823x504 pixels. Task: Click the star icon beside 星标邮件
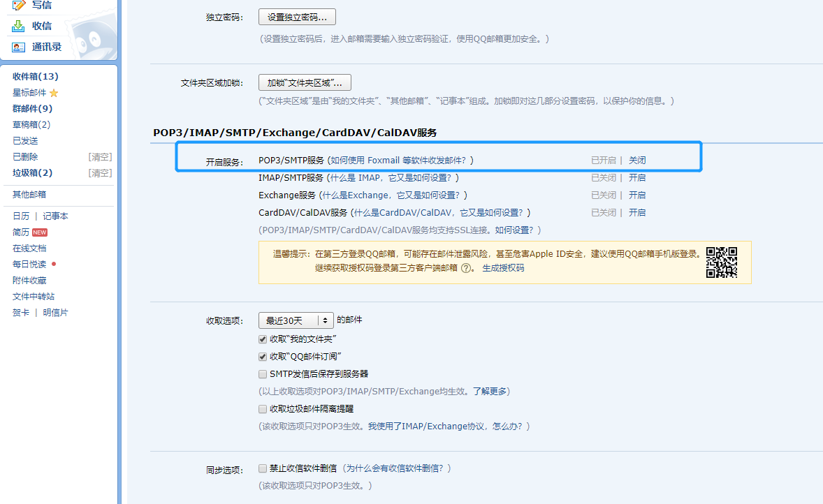point(54,93)
